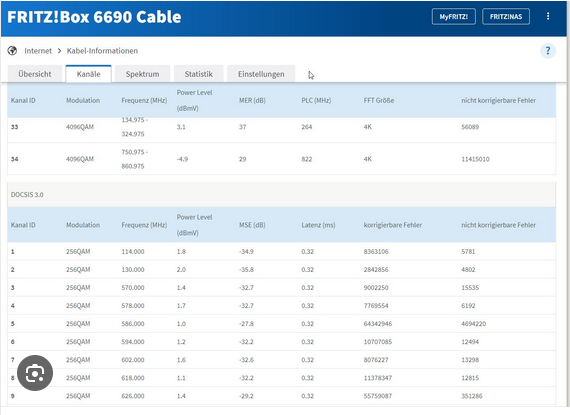Click the MSE (dB) column header
Image resolution: width=570 pixels, height=415 pixels.
(x=252, y=225)
